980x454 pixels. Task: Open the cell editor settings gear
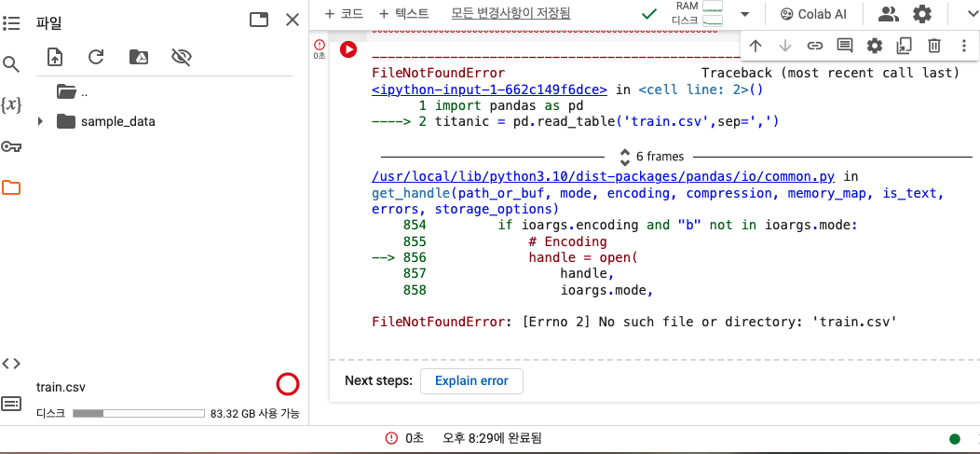point(875,45)
